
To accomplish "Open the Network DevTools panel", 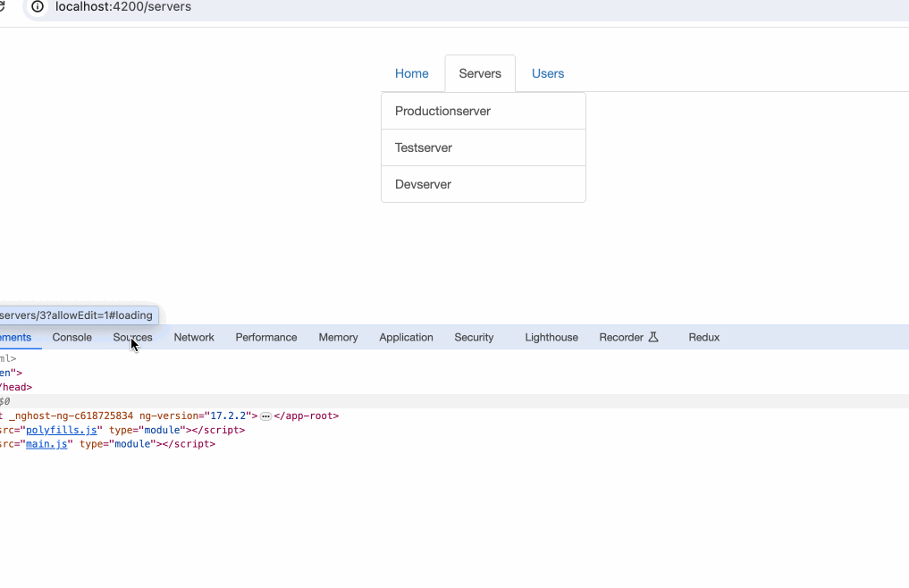I will pyautogui.click(x=194, y=338).
